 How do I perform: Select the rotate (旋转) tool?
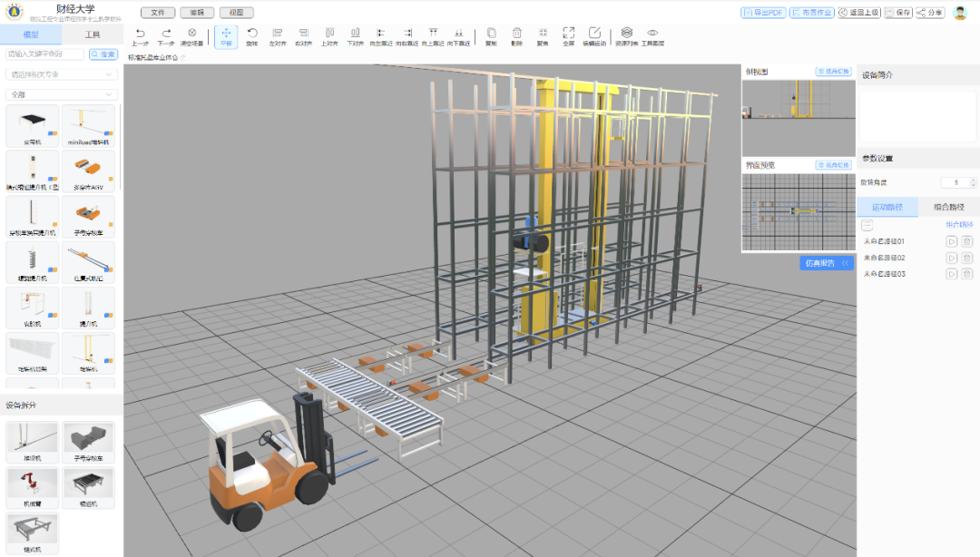pyautogui.click(x=252, y=33)
